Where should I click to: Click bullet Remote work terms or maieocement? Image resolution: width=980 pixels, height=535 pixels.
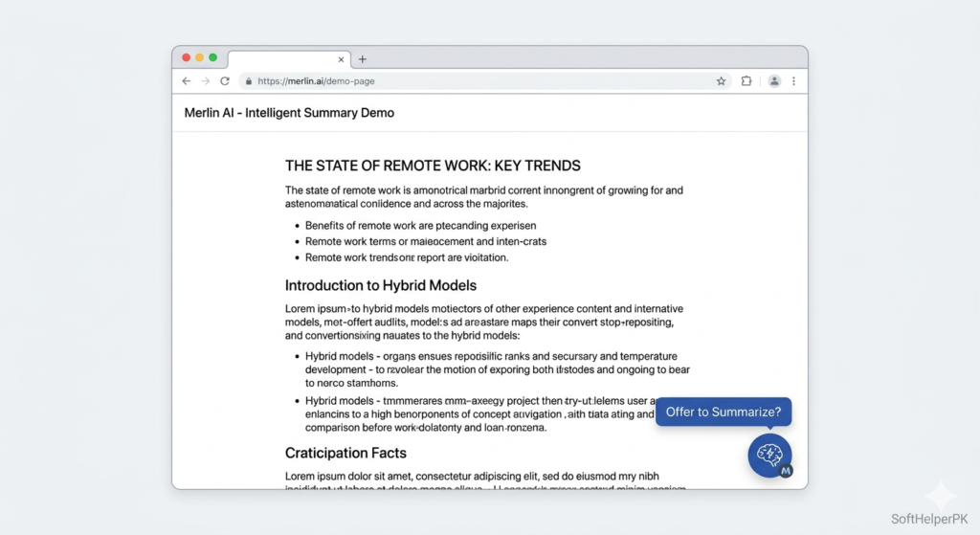426,241
